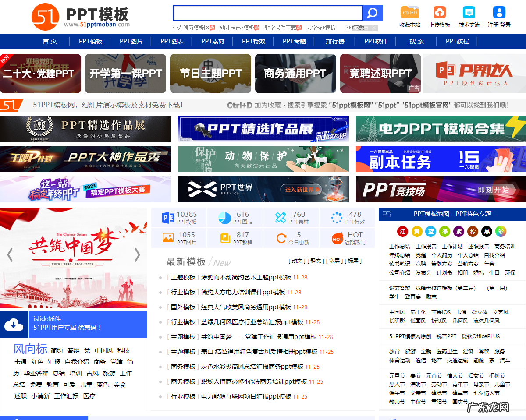Click the blue magnifier search icon
526x420 pixels.
[x=372, y=13]
